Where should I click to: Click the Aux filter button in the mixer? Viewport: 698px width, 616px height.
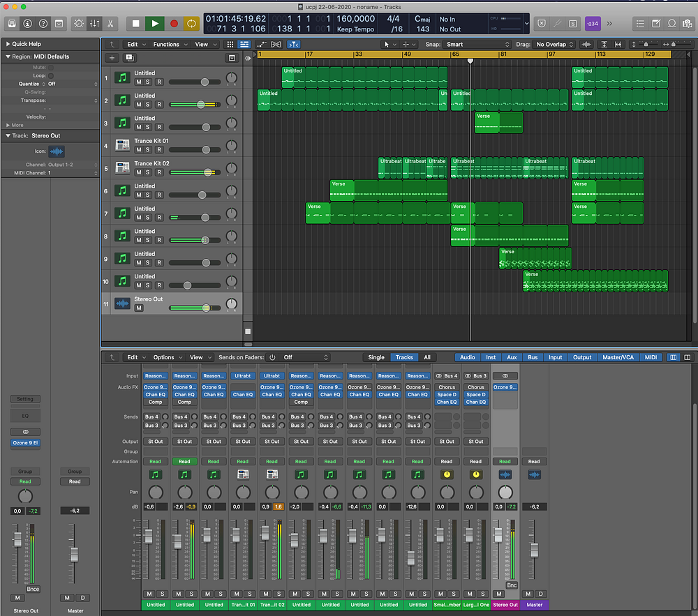(x=512, y=357)
